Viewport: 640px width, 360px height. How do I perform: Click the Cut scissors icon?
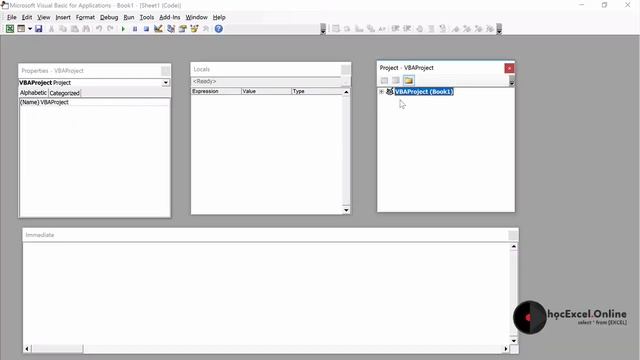(x=51, y=29)
